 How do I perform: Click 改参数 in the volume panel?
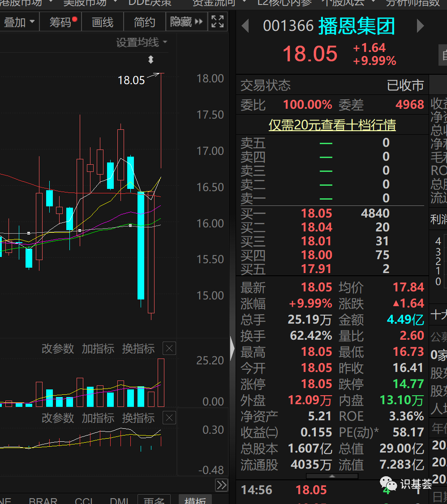coord(58,348)
